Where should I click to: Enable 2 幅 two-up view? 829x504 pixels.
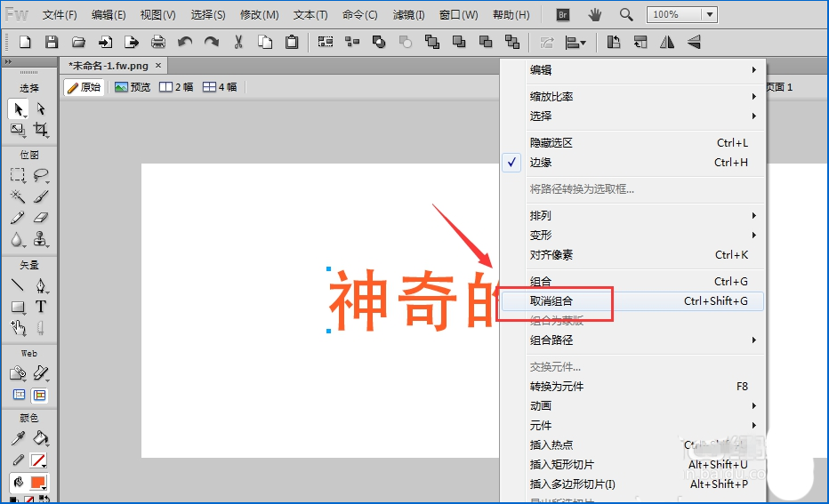tap(176, 87)
